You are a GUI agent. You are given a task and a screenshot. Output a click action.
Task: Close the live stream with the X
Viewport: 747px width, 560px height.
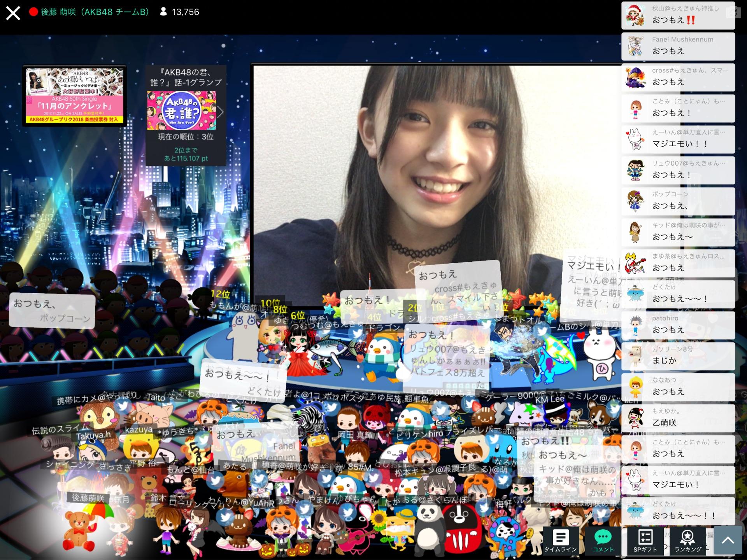pyautogui.click(x=13, y=13)
